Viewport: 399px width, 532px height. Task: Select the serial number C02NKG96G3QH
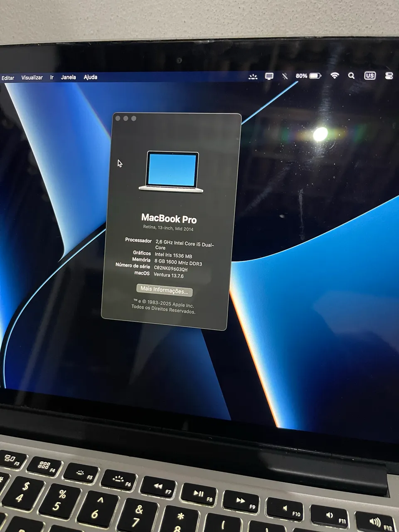coord(171,268)
